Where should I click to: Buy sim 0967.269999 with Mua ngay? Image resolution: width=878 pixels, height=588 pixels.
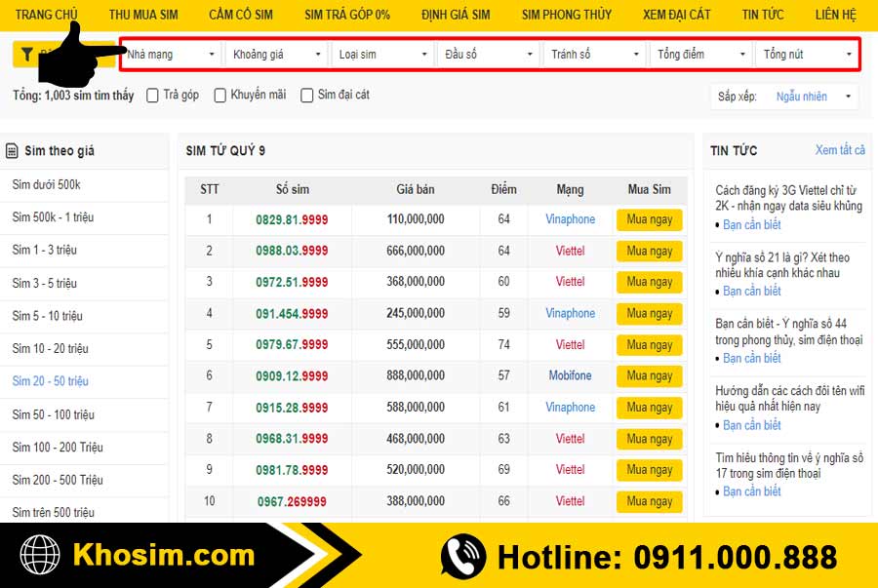click(649, 501)
